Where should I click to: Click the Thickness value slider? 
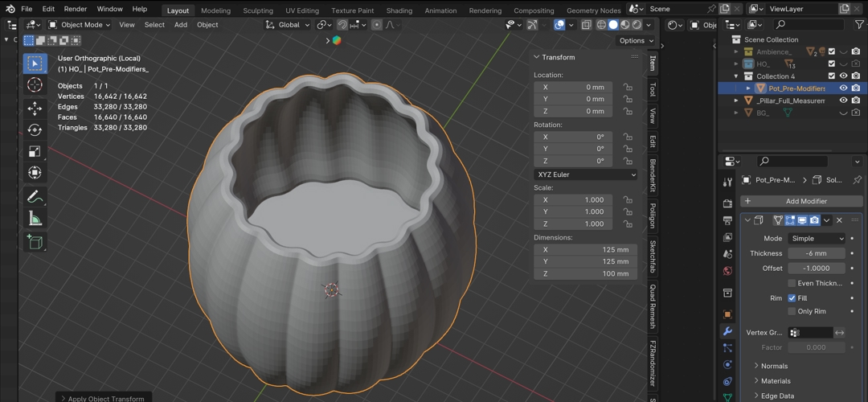(x=816, y=253)
